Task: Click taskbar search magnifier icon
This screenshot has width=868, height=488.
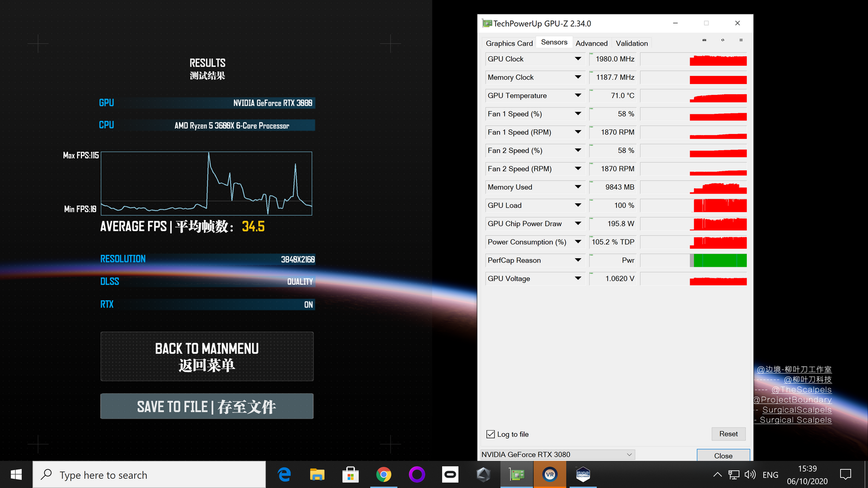Action: coord(47,474)
